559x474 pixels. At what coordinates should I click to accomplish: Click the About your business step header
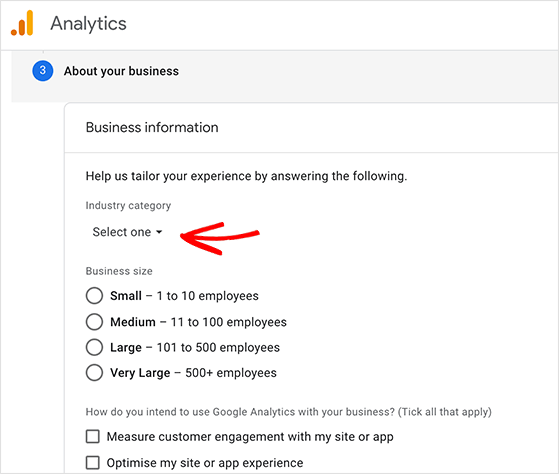click(x=121, y=71)
